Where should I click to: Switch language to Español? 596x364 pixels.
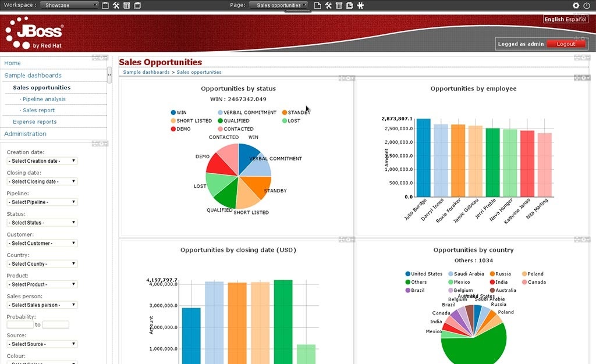pyautogui.click(x=577, y=19)
